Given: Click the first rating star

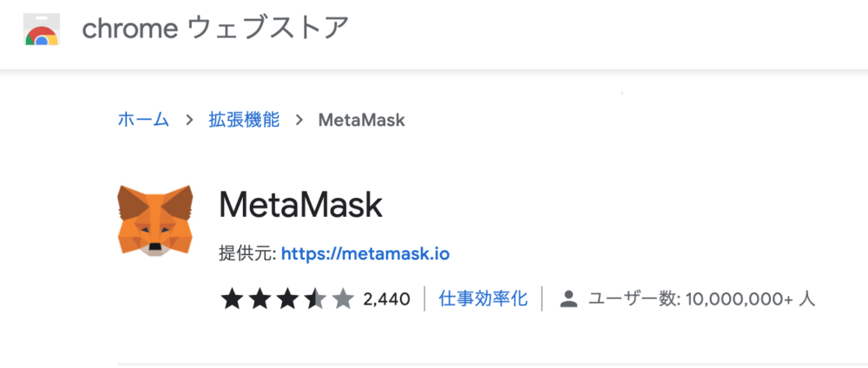Looking at the screenshot, I should (x=232, y=299).
